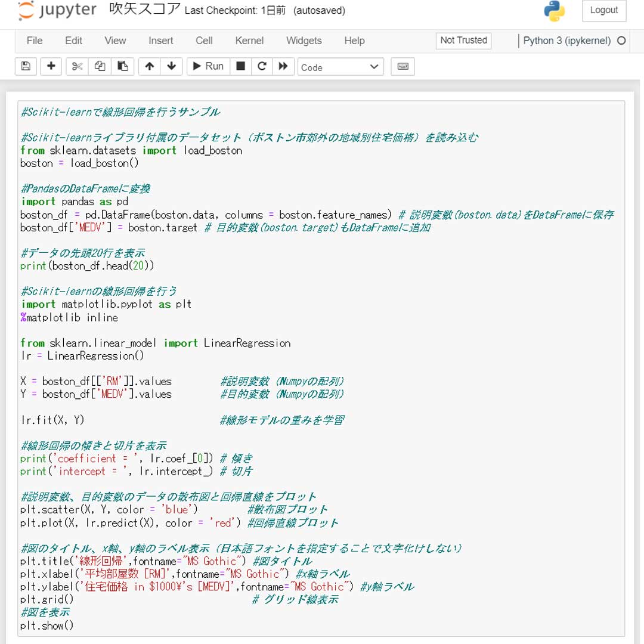Open the Kernel menu
Viewport: 644px width, 644px height.
pos(249,41)
